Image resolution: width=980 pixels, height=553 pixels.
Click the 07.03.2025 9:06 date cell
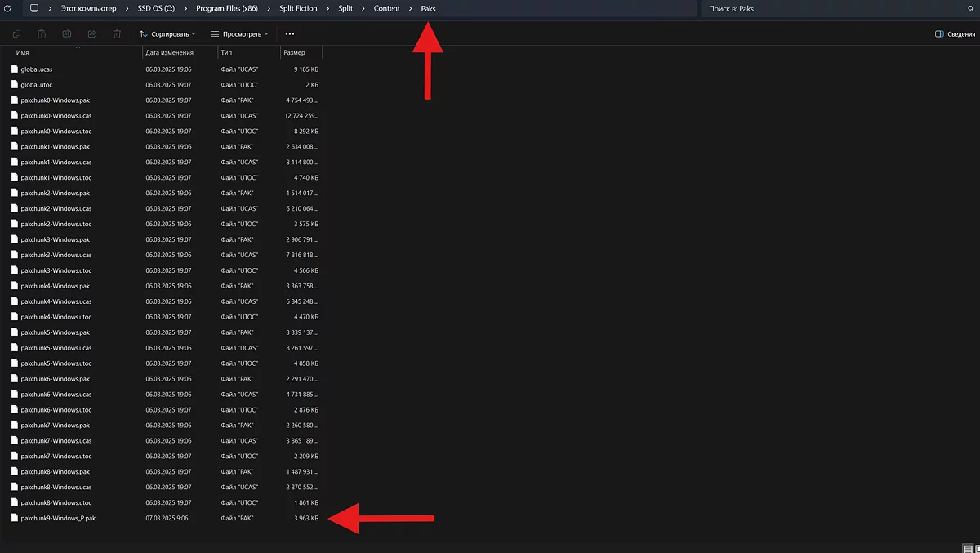click(167, 518)
